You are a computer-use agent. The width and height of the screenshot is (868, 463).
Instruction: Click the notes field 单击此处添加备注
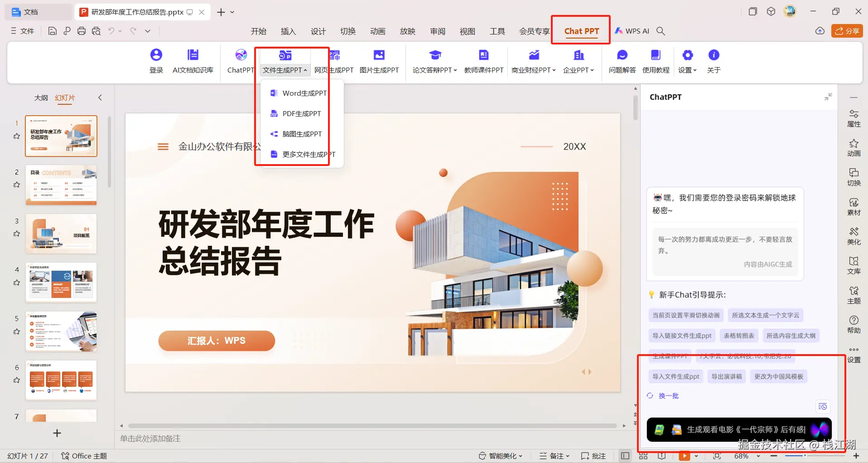pyautogui.click(x=150, y=439)
